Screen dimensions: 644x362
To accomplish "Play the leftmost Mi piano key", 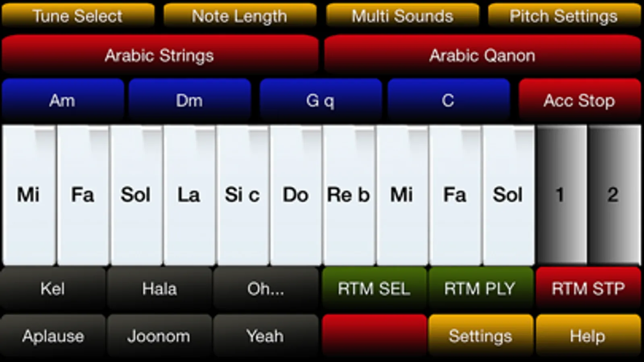I will 29,195.
